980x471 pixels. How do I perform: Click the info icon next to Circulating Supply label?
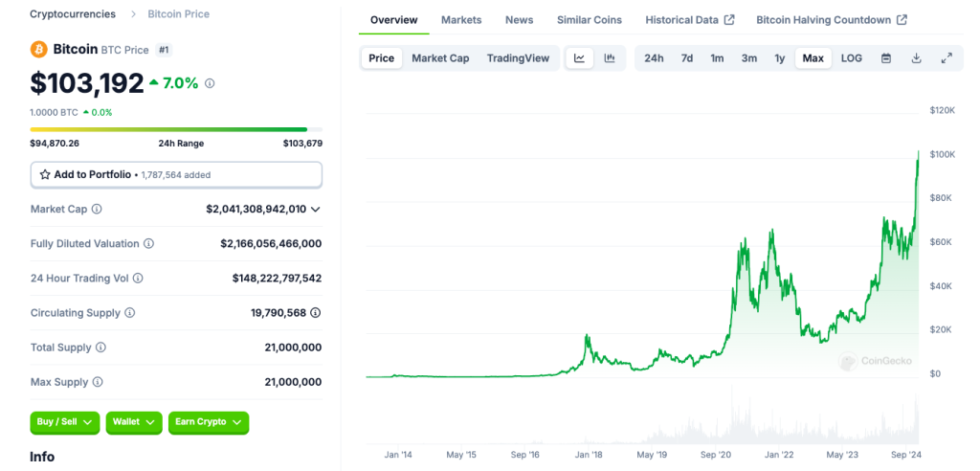(x=130, y=313)
